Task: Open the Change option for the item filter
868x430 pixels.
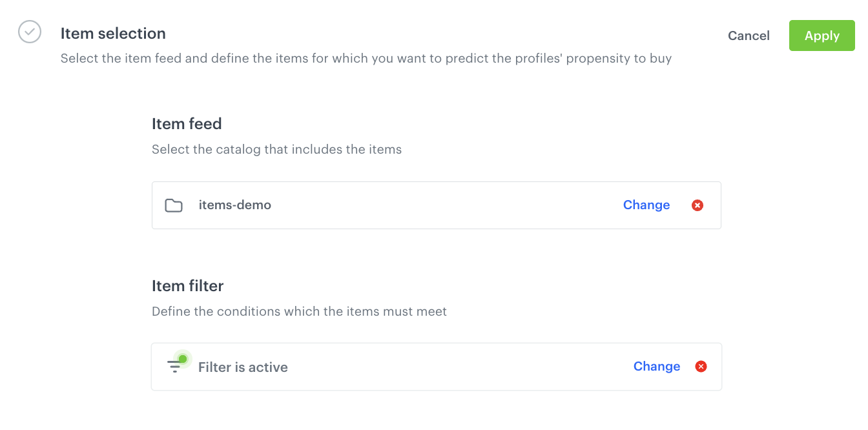Action: click(656, 366)
